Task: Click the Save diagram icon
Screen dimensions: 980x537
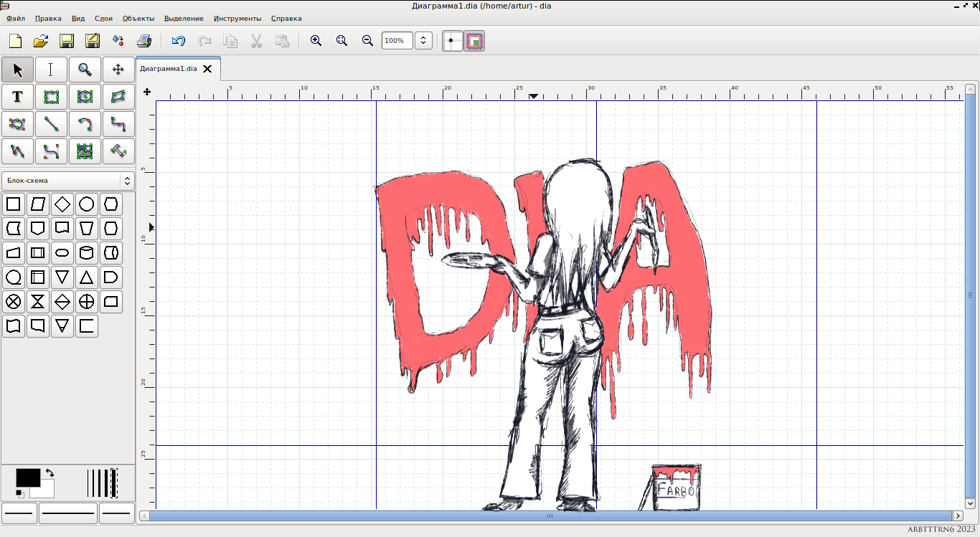Action: click(x=67, y=41)
